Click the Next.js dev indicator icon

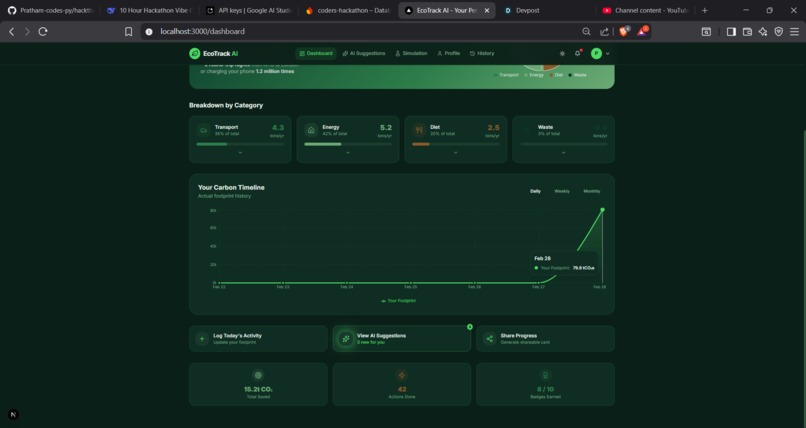click(x=13, y=414)
